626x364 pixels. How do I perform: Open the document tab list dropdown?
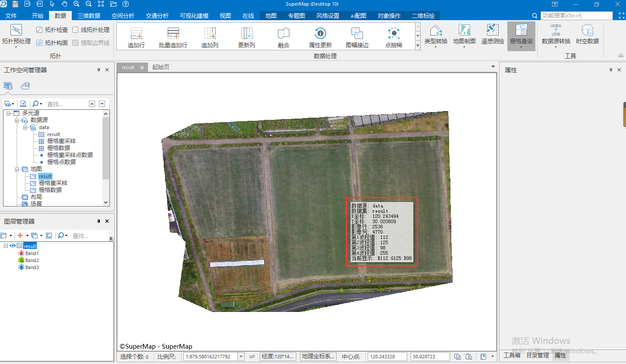[493, 67]
